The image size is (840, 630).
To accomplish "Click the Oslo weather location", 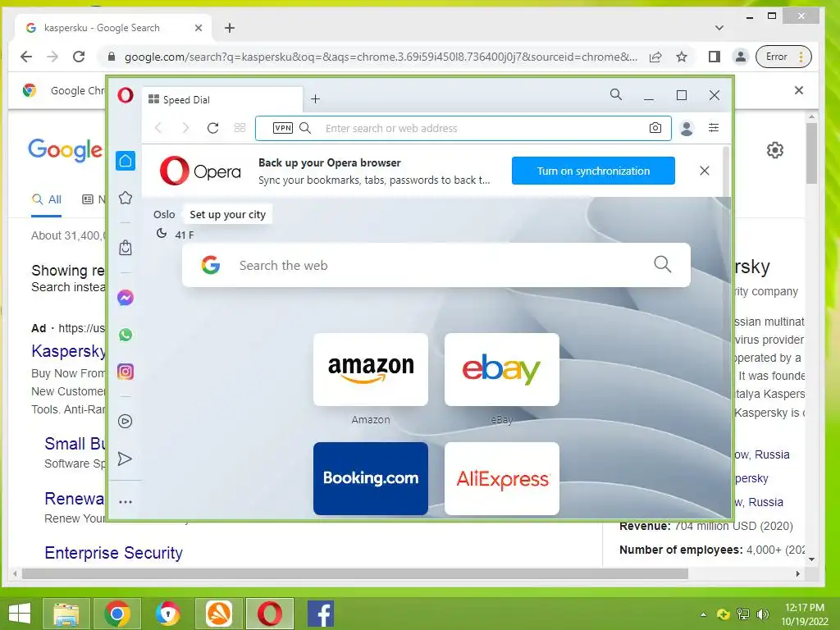I will [x=164, y=215].
